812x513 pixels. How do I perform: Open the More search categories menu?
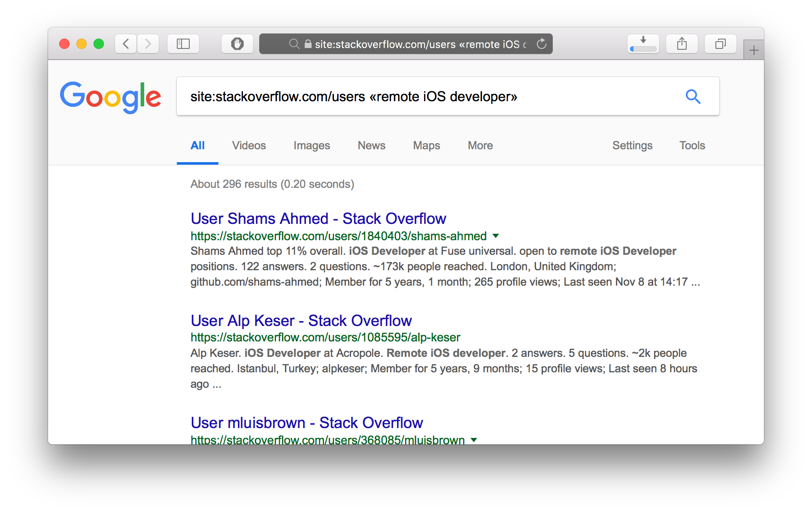pyautogui.click(x=480, y=145)
